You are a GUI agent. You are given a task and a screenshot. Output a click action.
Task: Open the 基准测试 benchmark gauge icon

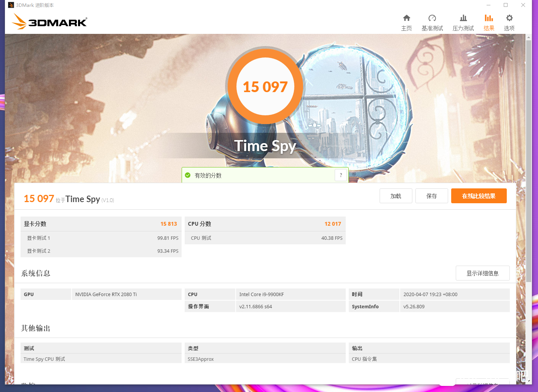coord(432,18)
